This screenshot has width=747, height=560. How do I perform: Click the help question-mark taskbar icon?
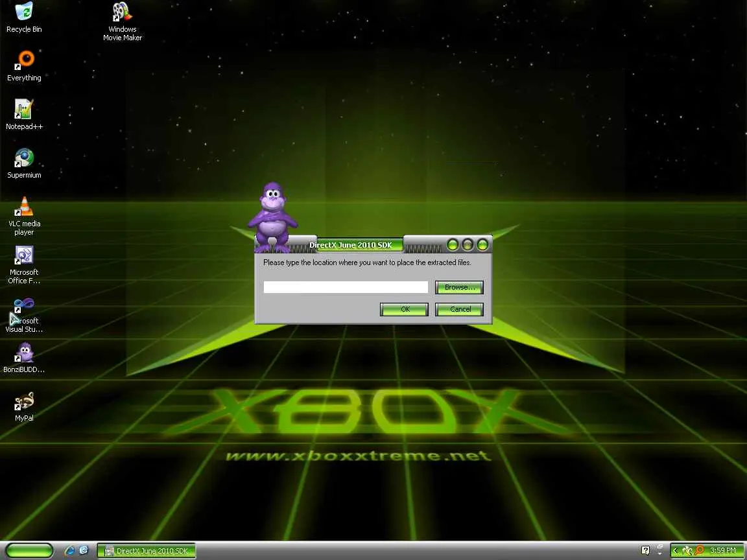tap(645, 550)
